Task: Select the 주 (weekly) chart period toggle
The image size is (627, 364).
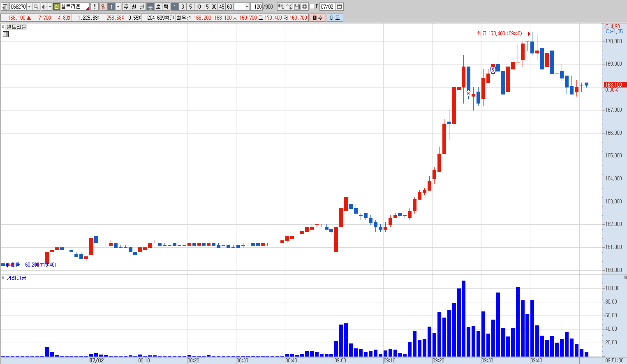Action: 126,7
